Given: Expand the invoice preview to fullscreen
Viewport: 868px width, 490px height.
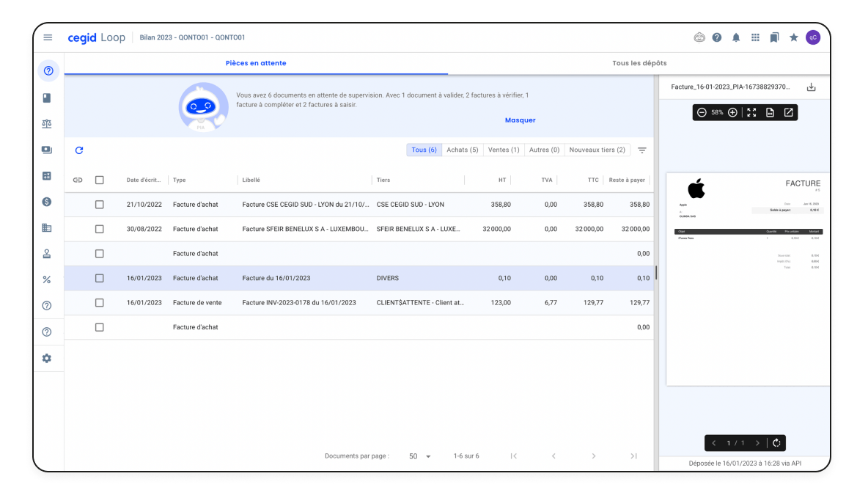Looking at the screenshot, I should [x=751, y=112].
